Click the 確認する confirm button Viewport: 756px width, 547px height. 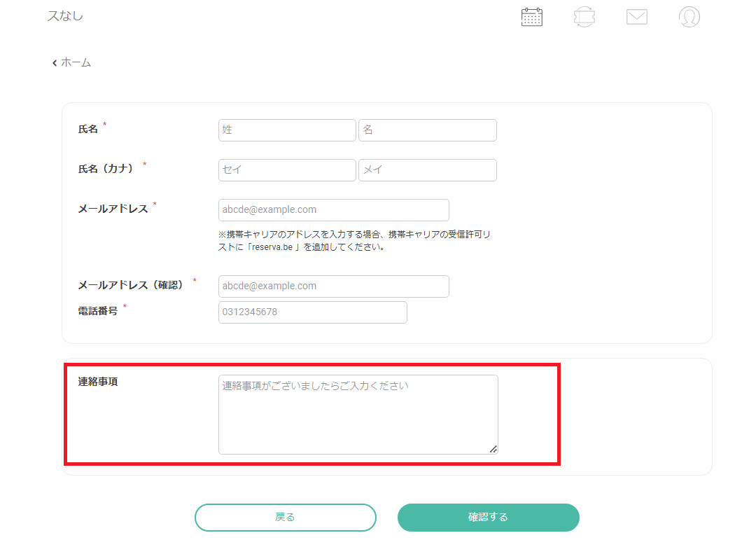click(x=489, y=518)
